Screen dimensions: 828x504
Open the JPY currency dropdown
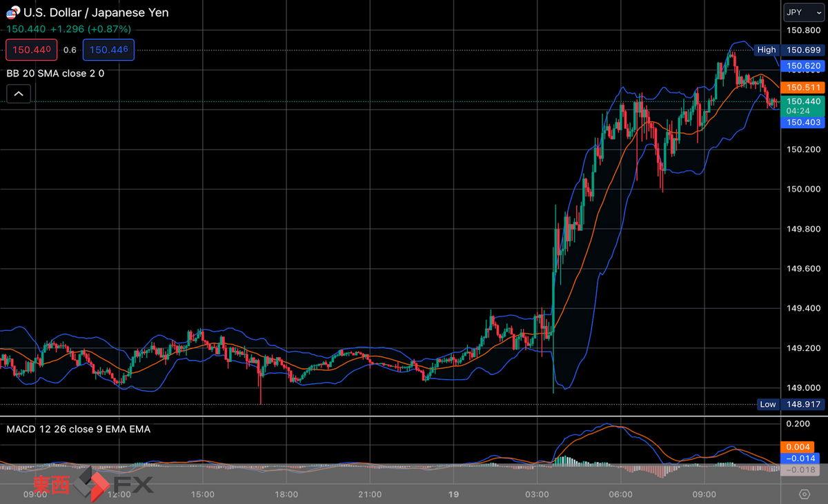[x=804, y=12]
